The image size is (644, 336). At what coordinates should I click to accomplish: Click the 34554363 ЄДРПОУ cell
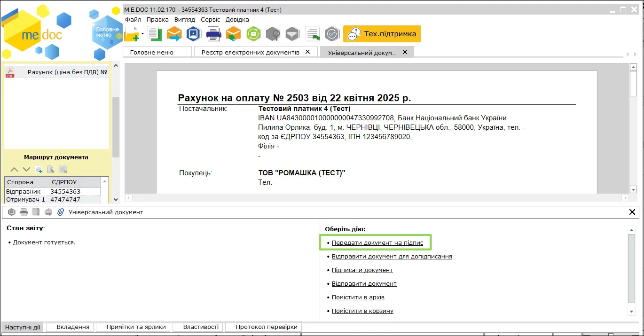75,191
